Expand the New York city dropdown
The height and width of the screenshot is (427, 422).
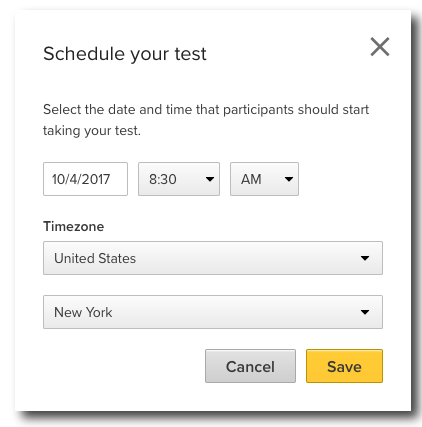pos(213,312)
